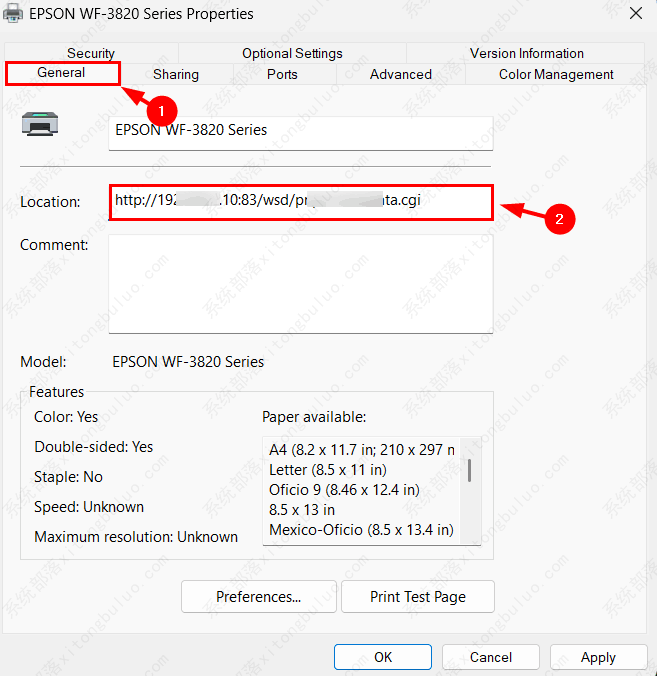Select the Sharing tab
This screenshot has width=657, height=676.
click(x=176, y=74)
